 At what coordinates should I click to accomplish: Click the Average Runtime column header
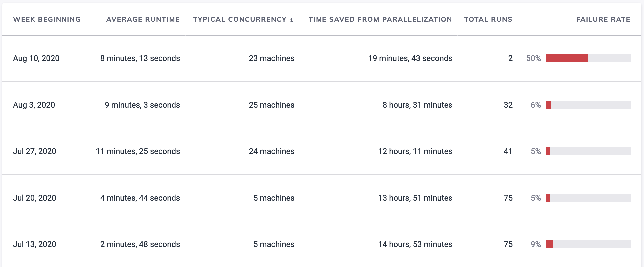[143, 19]
